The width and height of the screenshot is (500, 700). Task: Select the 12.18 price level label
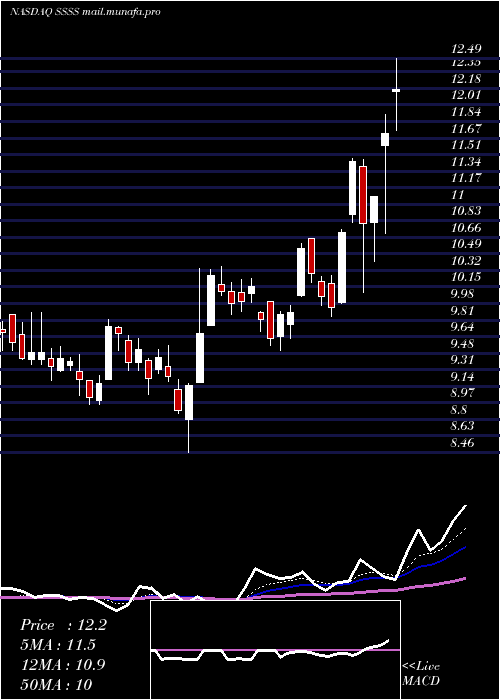[x=466, y=79]
